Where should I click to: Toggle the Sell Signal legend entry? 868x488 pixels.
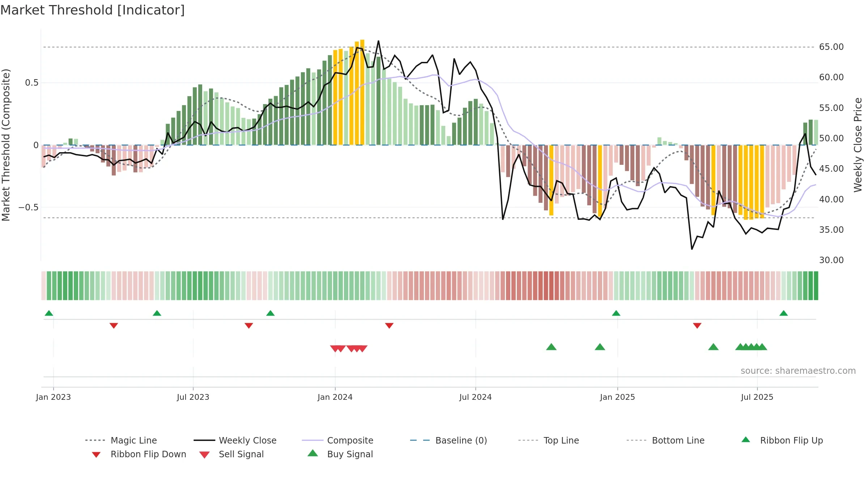tap(231, 454)
